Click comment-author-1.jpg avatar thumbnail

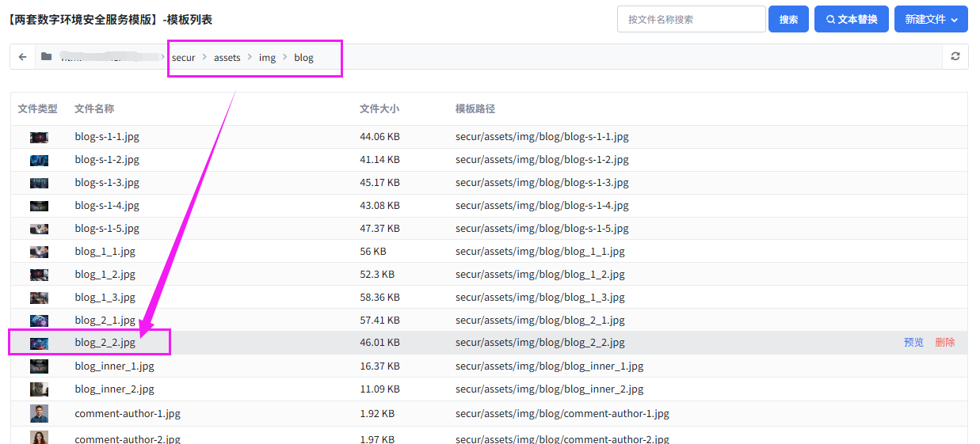[x=39, y=413]
